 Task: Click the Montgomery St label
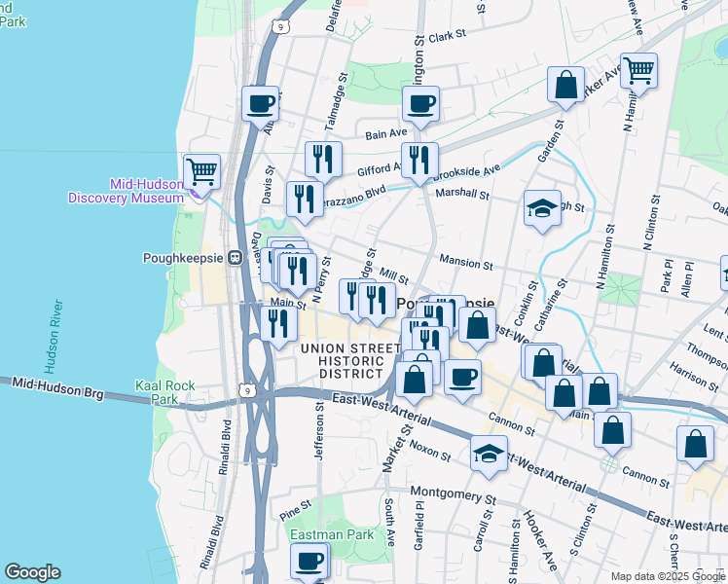(454, 494)
